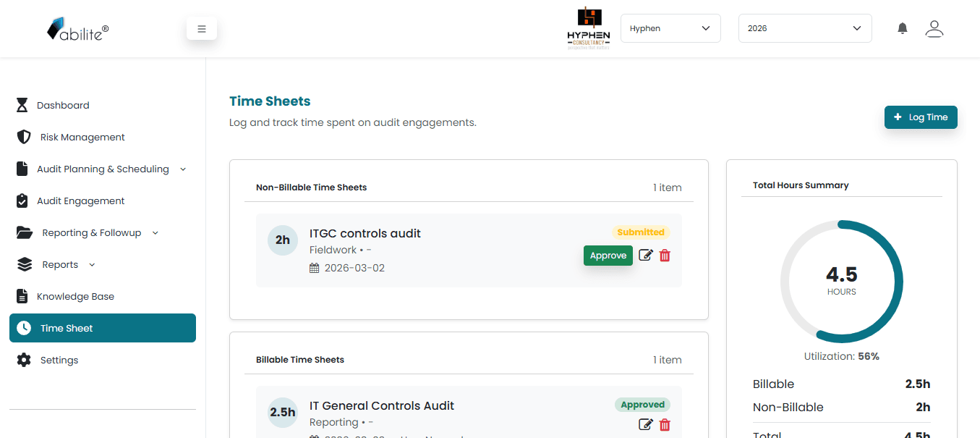Open the user profile icon

pos(934,28)
